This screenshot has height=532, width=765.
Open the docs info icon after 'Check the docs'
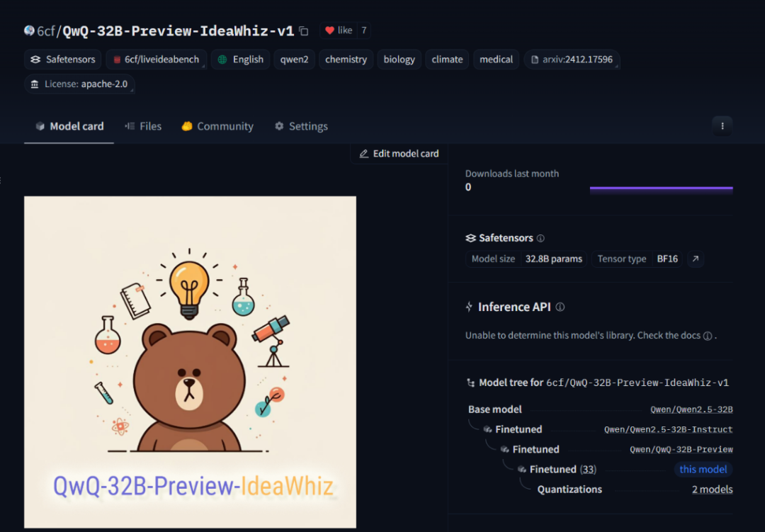[707, 336]
